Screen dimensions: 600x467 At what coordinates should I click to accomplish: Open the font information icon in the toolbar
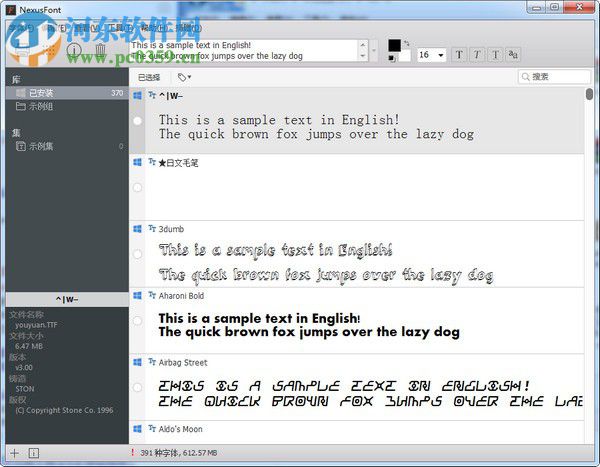74,50
